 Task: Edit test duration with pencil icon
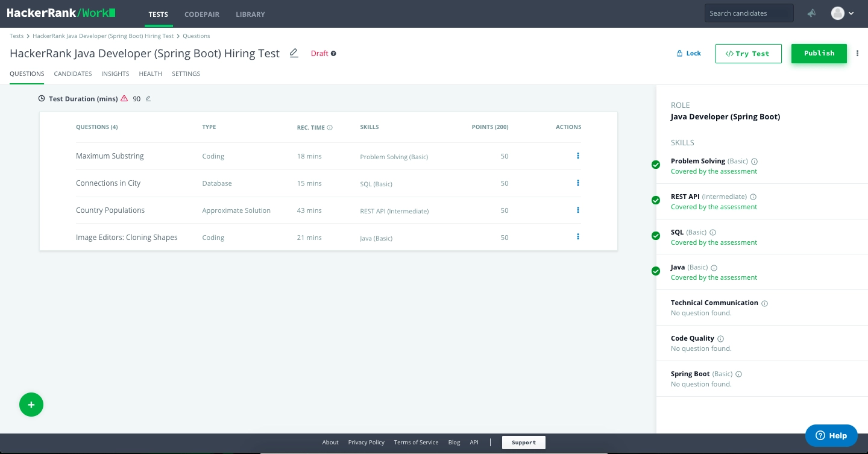(x=148, y=99)
